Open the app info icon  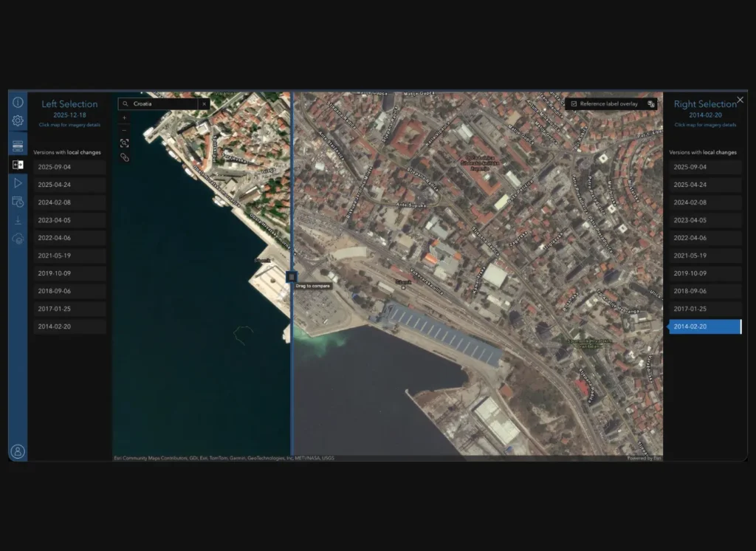coord(18,103)
